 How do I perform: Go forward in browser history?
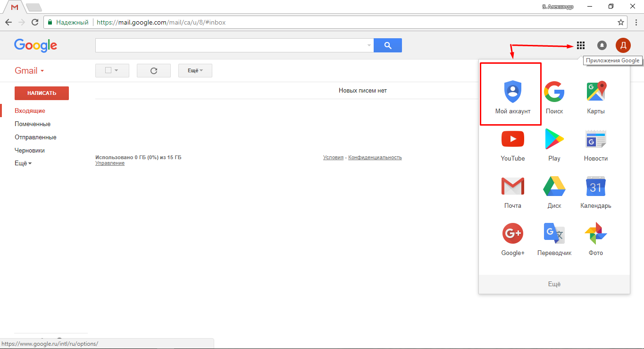22,22
